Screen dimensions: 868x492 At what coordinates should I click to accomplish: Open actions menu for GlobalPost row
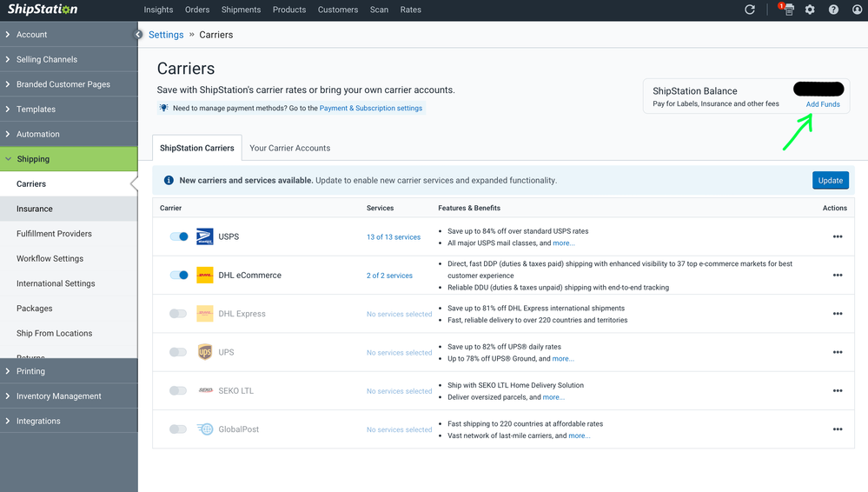(837, 429)
